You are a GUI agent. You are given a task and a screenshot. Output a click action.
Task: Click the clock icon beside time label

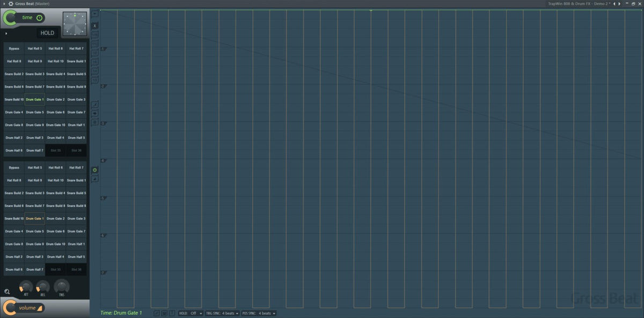coord(39,18)
